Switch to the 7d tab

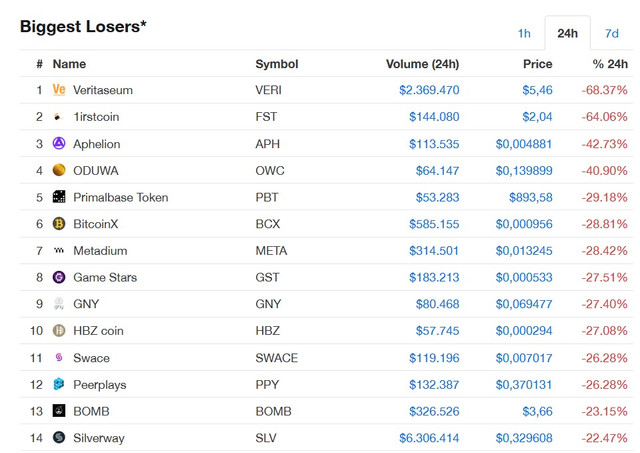611,33
